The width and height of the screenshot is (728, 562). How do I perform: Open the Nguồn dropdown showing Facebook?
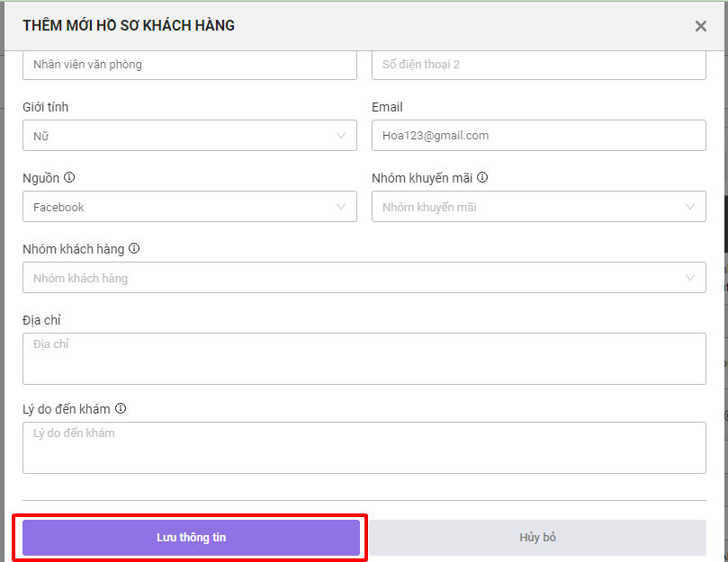click(x=190, y=207)
